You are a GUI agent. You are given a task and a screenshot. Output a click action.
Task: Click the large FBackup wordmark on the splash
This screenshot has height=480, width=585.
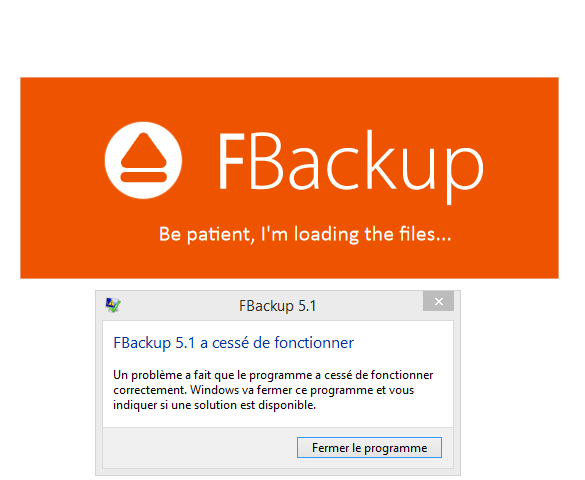(x=351, y=167)
